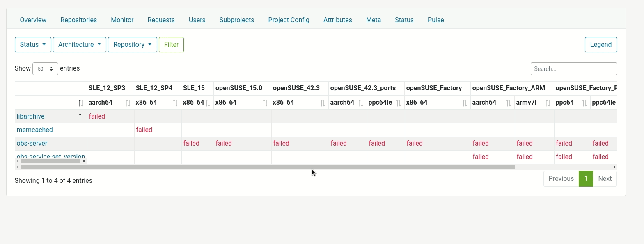Change the entries-per-page selector
The height and width of the screenshot is (244, 644).
(x=45, y=68)
